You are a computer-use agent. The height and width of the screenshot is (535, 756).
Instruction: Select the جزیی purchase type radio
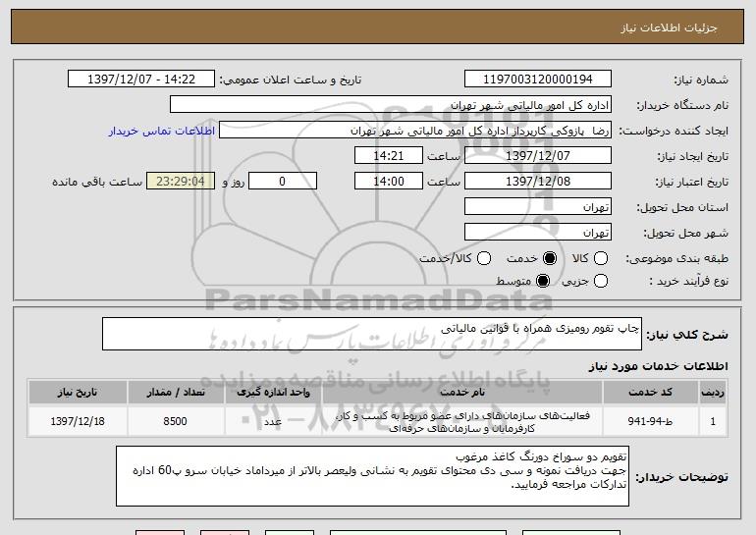601,281
